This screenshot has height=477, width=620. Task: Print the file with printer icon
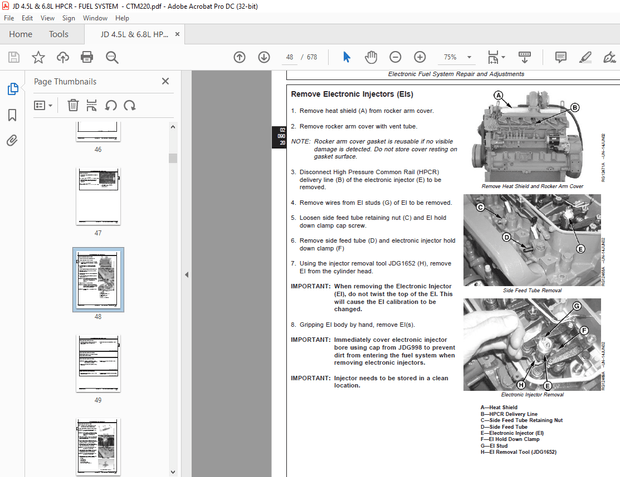pyautogui.click(x=87, y=57)
